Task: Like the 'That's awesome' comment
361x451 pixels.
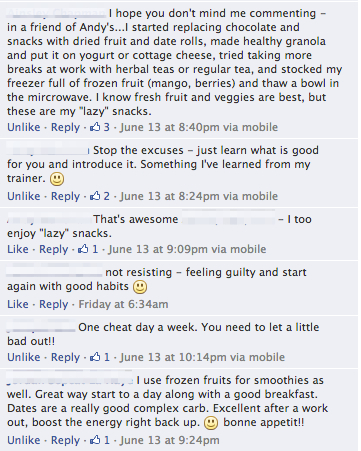Action: click(18, 249)
